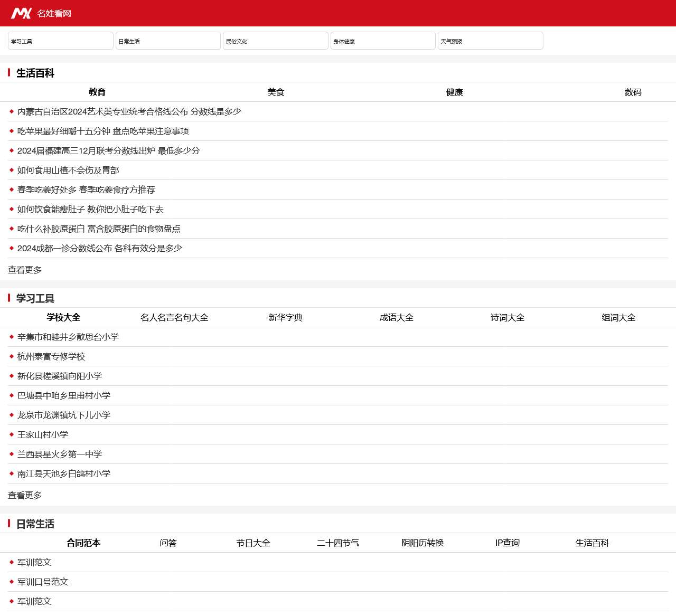Image resolution: width=676 pixels, height=616 pixels.
Task: Select the 合同范本 tab
Action: point(83,543)
